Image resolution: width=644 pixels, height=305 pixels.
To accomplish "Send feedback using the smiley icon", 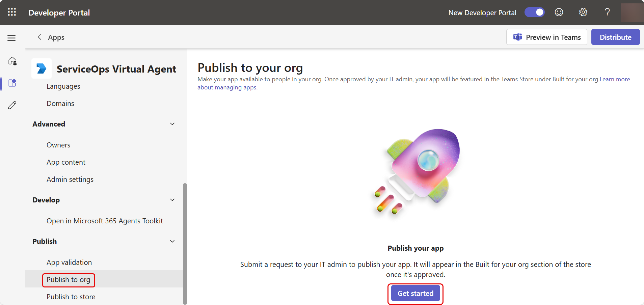I will click(x=559, y=12).
